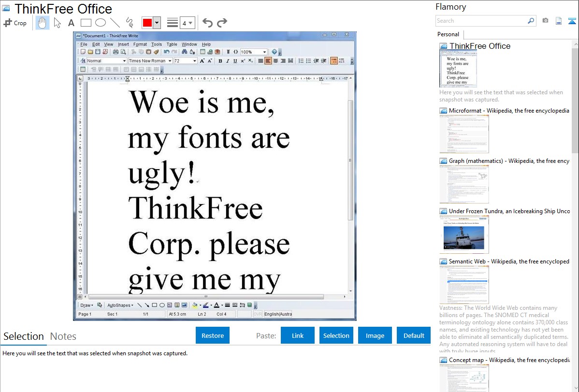
Task: Choose the text annotation tool (A)
Action: coord(71,23)
